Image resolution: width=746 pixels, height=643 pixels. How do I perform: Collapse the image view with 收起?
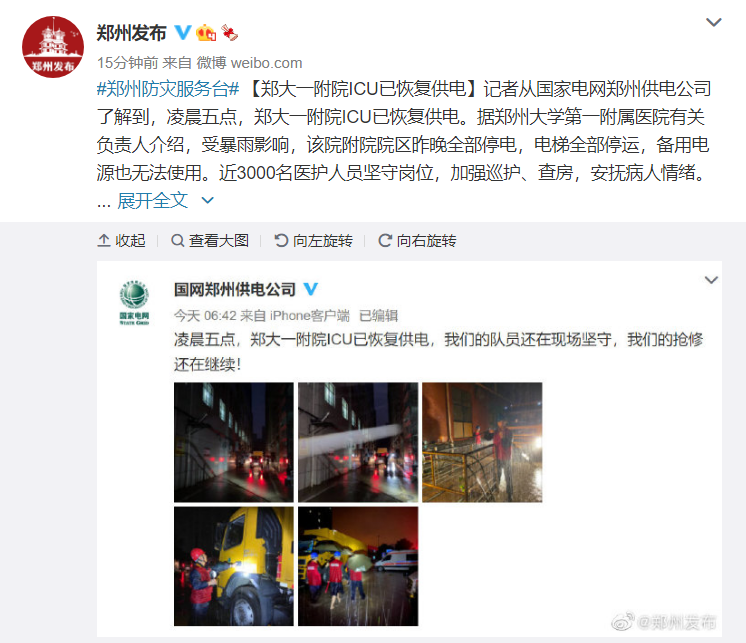tap(121, 241)
